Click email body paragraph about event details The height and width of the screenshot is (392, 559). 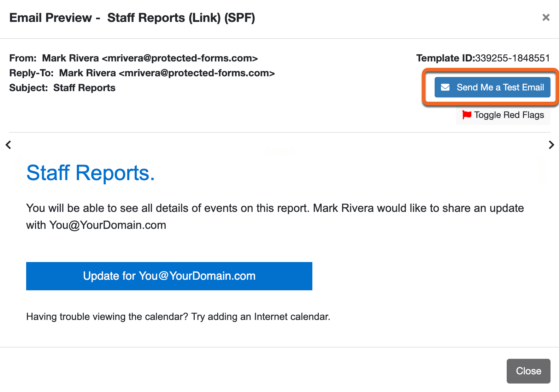tap(275, 216)
